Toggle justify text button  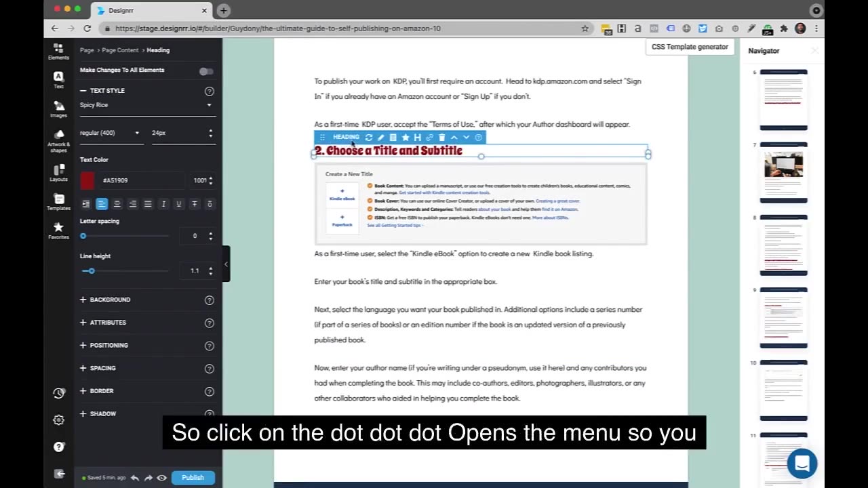148,204
